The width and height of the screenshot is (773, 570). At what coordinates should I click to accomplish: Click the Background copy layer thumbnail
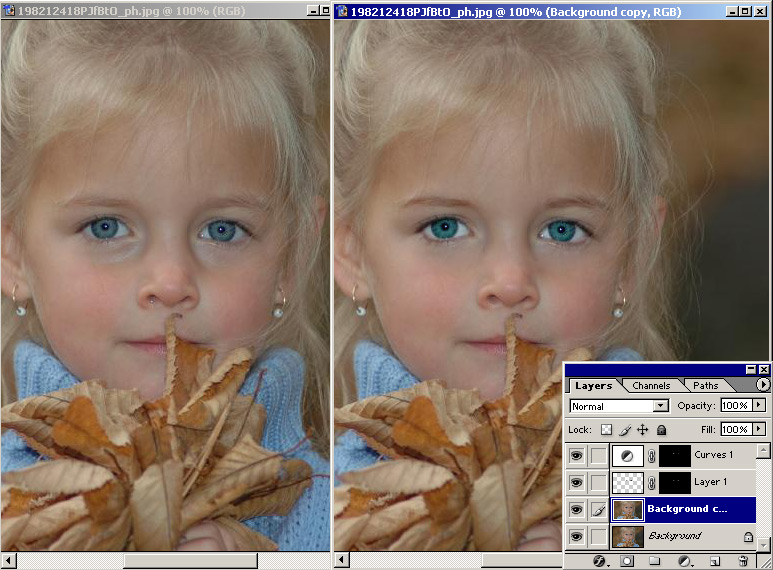tap(628, 510)
